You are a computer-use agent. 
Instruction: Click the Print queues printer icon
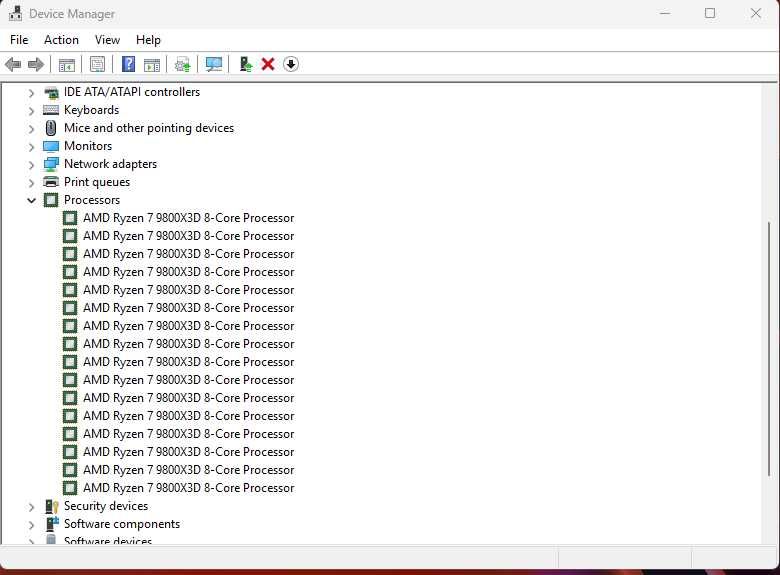coord(51,182)
